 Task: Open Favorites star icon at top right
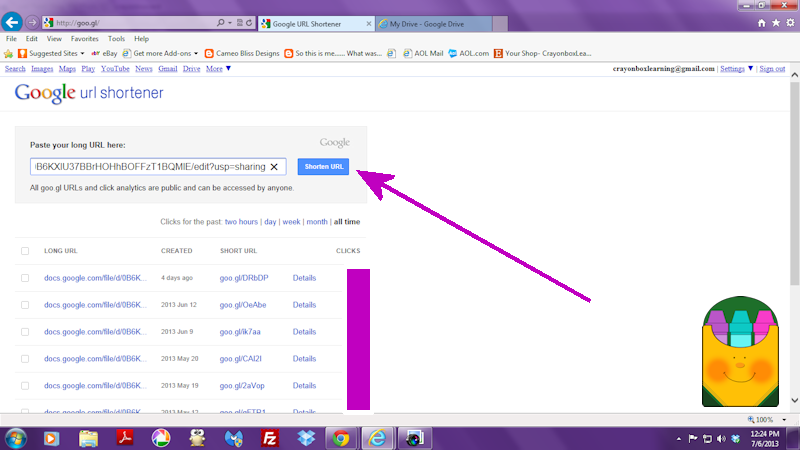pos(776,23)
